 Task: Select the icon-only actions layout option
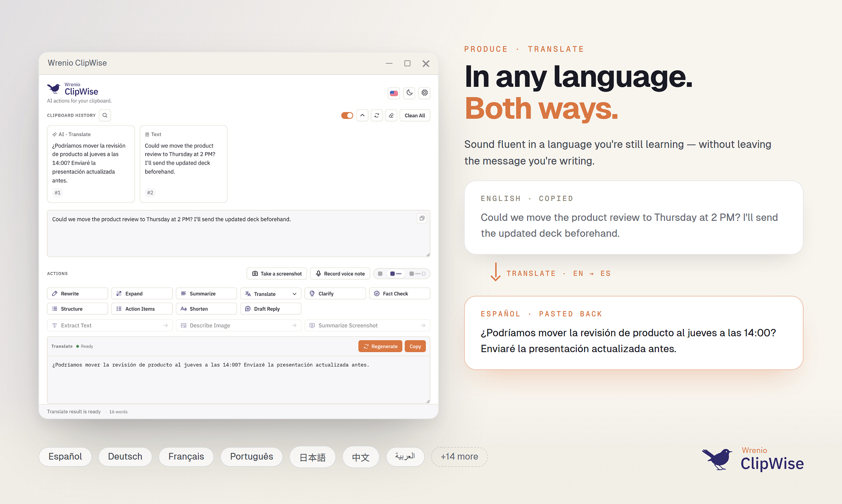point(380,274)
